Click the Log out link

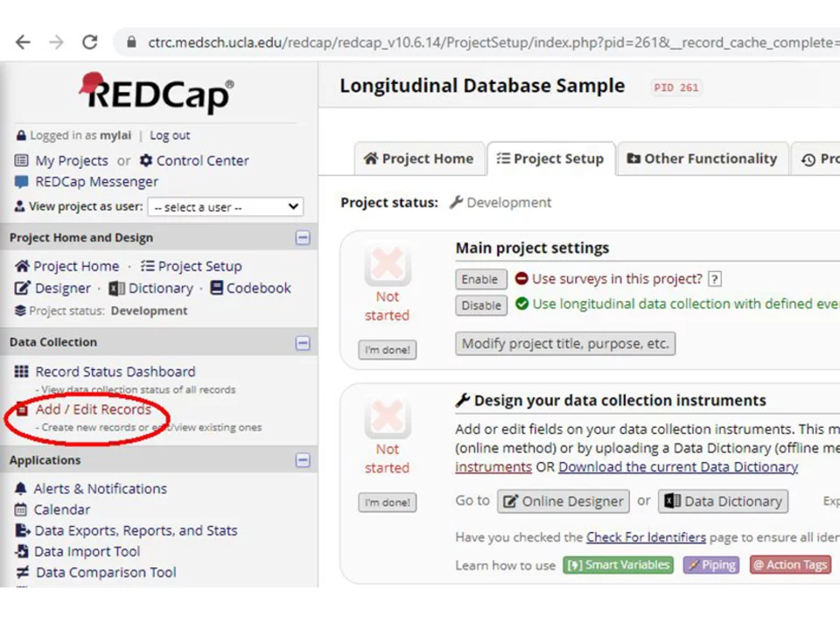click(170, 135)
